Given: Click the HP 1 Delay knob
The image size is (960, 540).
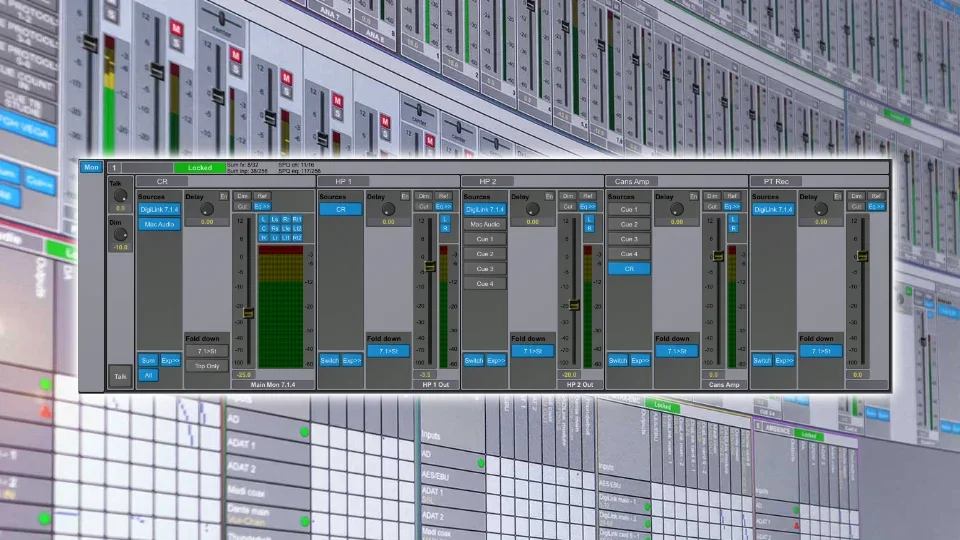Looking at the screenshot, I should (x=388, y=209).
